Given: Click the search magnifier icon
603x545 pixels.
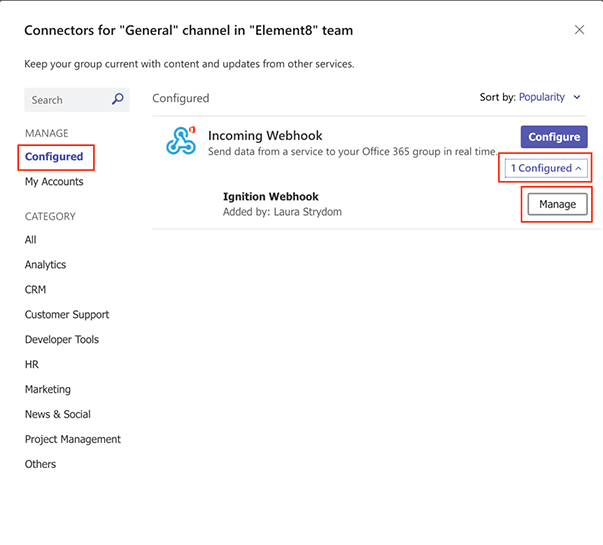Looking at the screenshot, I should coord(118,99).
